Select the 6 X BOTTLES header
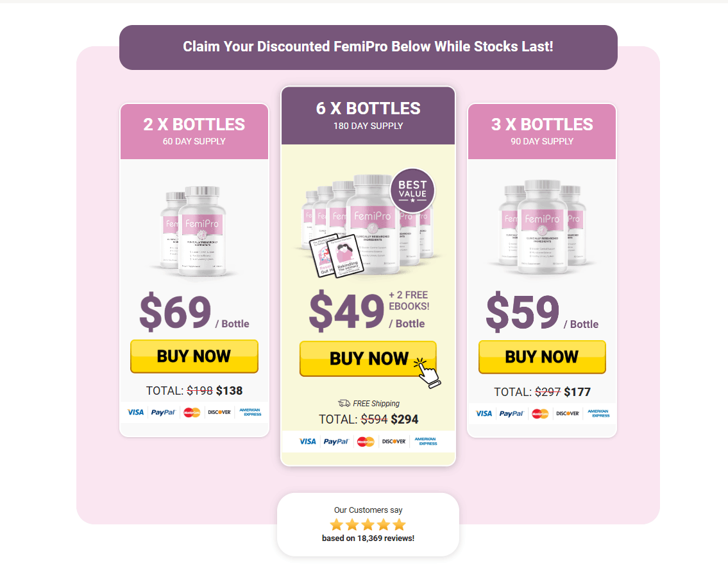This screenshot has height=568, width=728. (x=368, y=115)
